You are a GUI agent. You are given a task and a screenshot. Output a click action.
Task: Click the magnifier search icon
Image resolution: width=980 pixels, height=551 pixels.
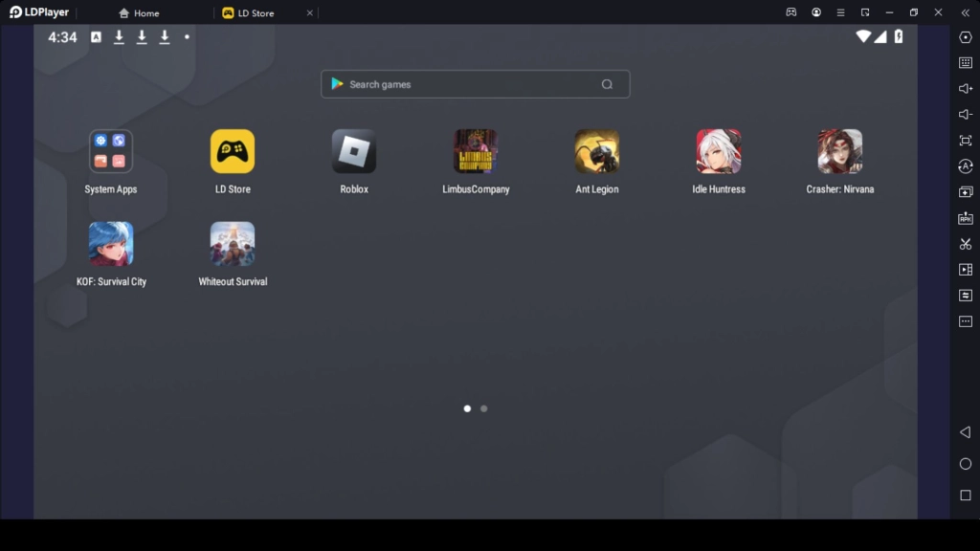point(607,84)
